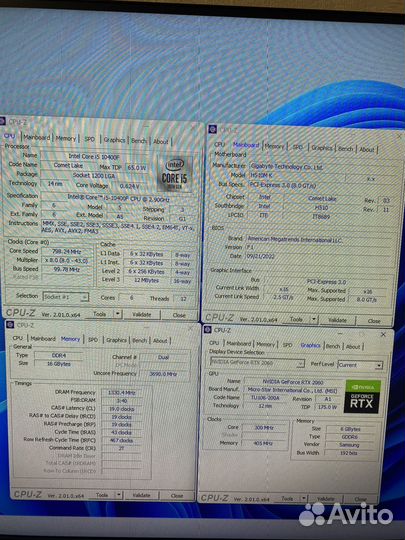Viewport: 405px width, 540px height.
Task: Open the Socket #1 selection dropdown
Action: point(65,297)
